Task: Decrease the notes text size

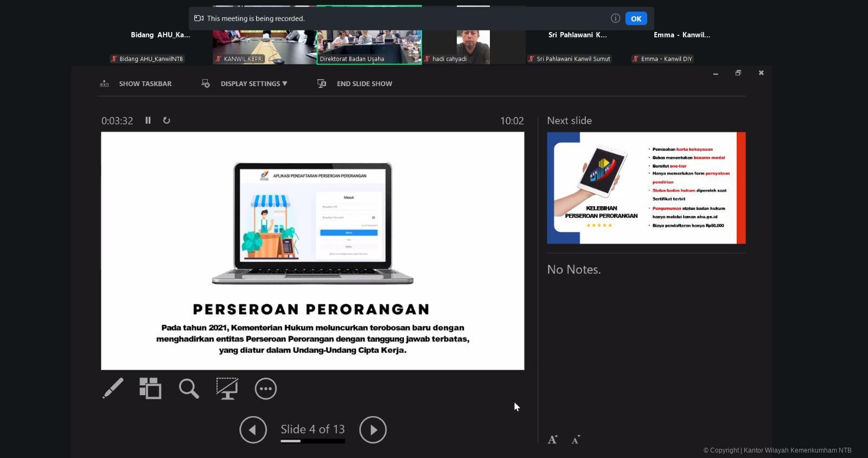Action: [576, 440]
